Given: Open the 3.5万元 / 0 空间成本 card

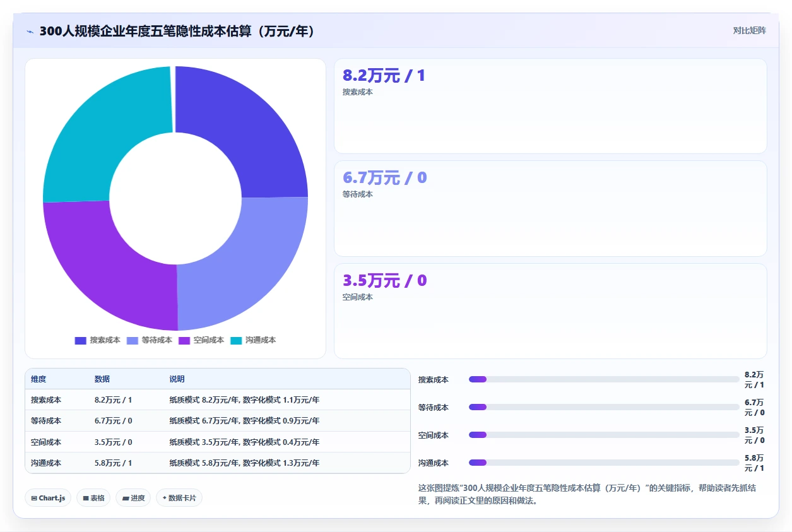Looking at the screenshot, I should [x=550, y=311].
